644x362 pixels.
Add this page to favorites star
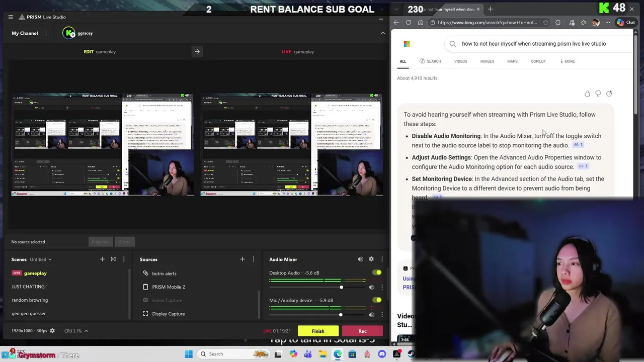[546, 23]
